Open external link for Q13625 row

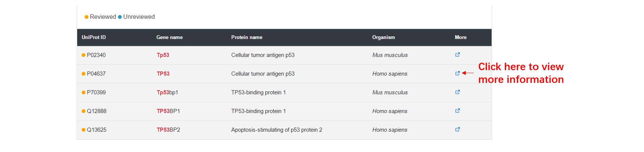tap(458, 130)
